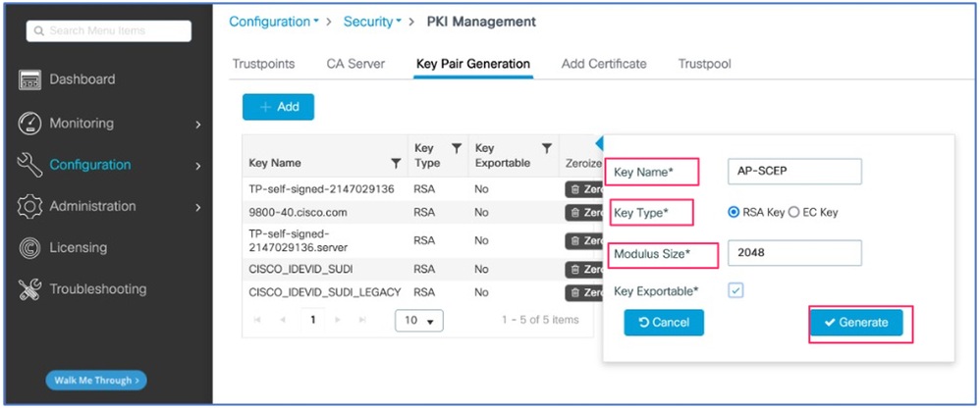Expand the Monitoring submenu arrow

(x=198, y=125)
